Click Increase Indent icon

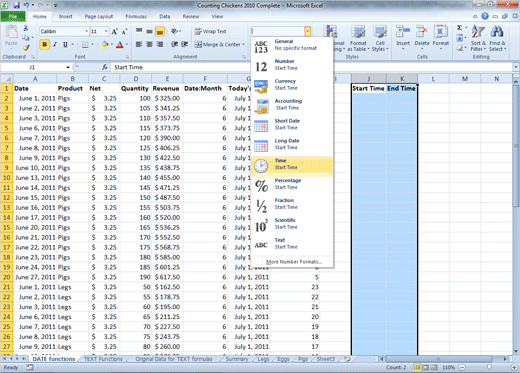(184, 44)
